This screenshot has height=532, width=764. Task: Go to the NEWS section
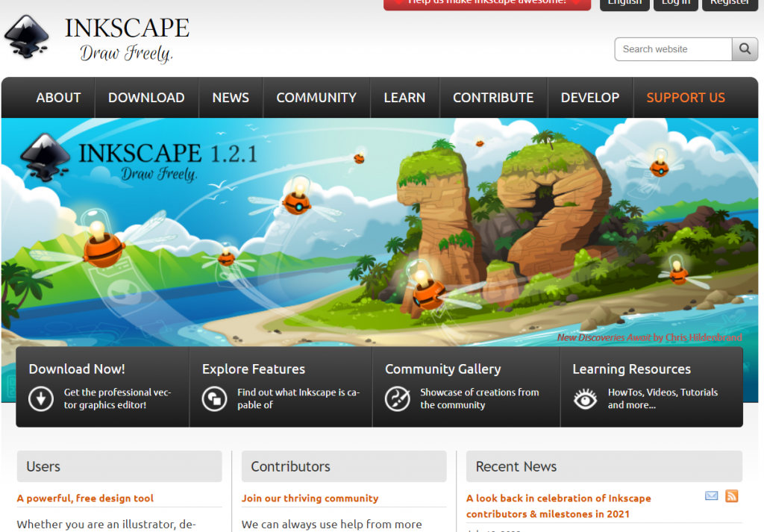[231, 98]
